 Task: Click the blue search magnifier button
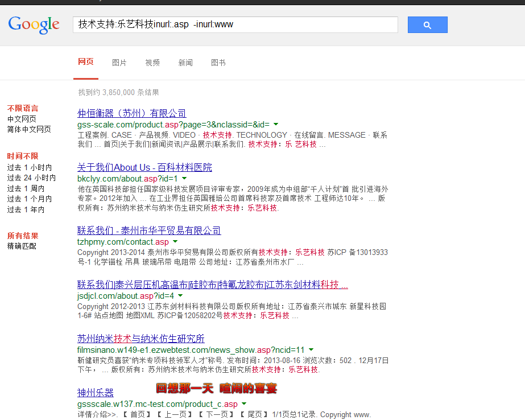point(427,25)
